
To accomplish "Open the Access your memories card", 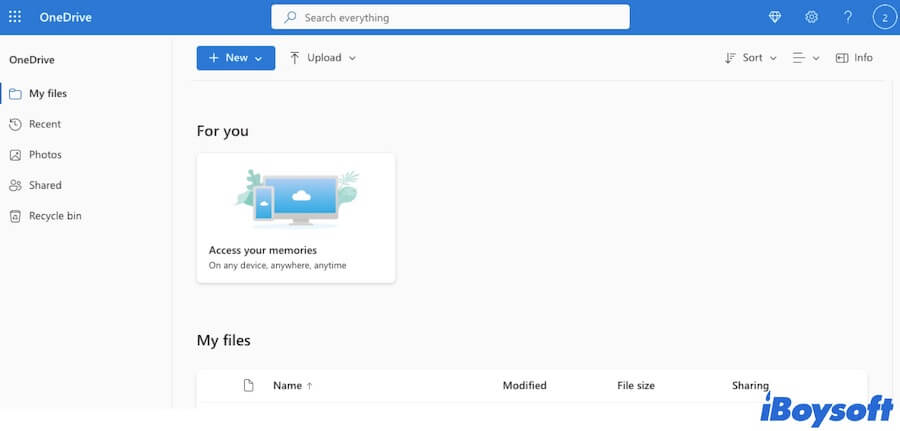I will pos(295,217).
